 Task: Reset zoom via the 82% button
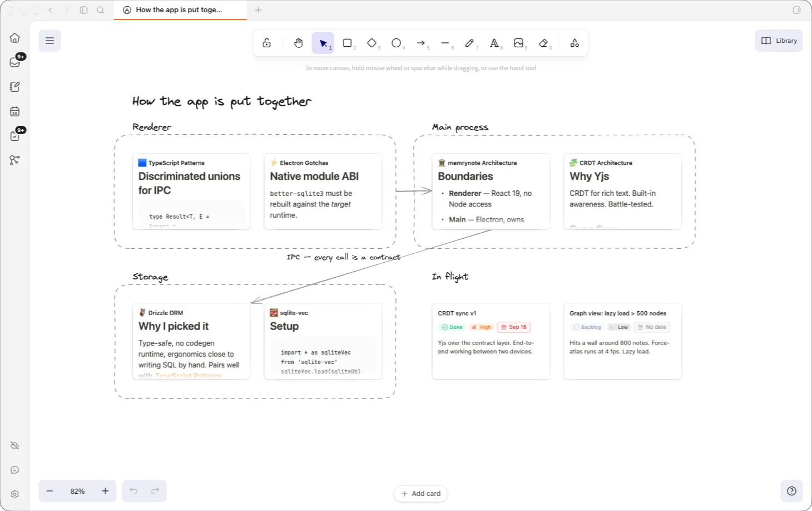(77, 491)
